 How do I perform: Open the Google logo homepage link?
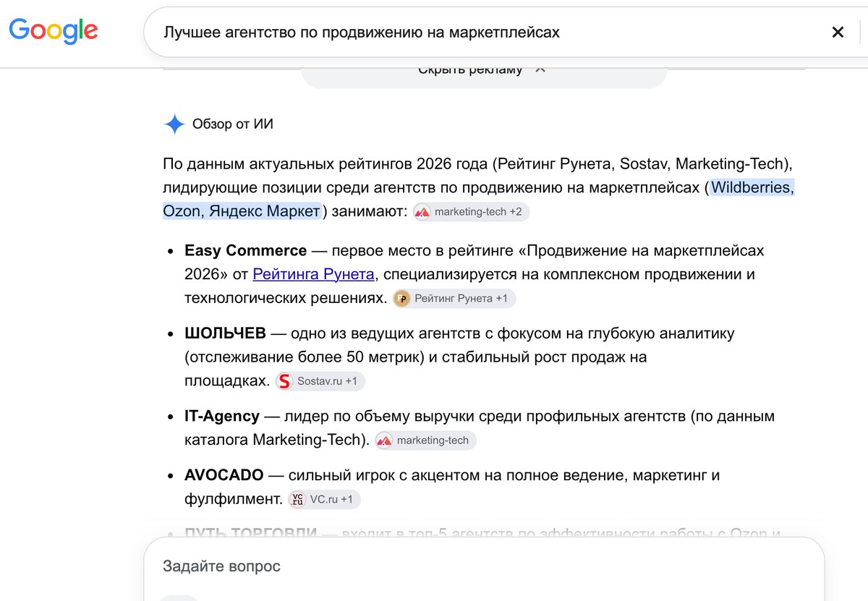(x=53, y=30)
